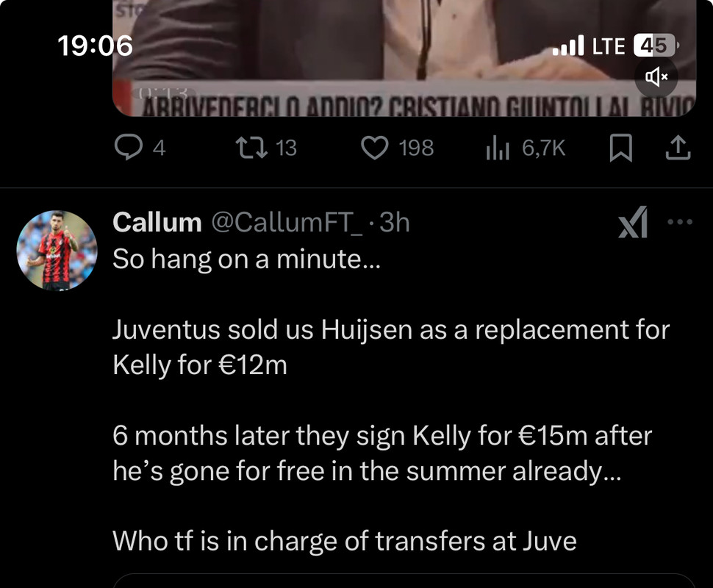
Task: Tap the 6,7K views count
Action: coord(543,148)
